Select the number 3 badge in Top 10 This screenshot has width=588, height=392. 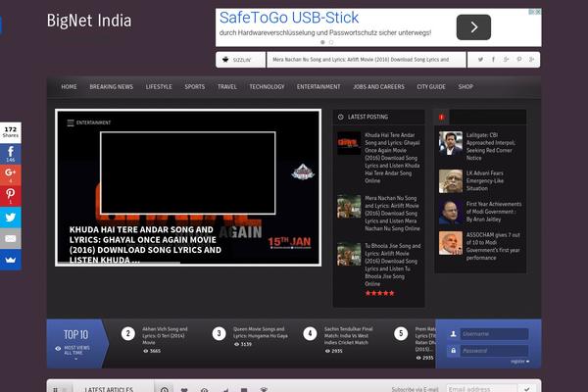(219, 333)
